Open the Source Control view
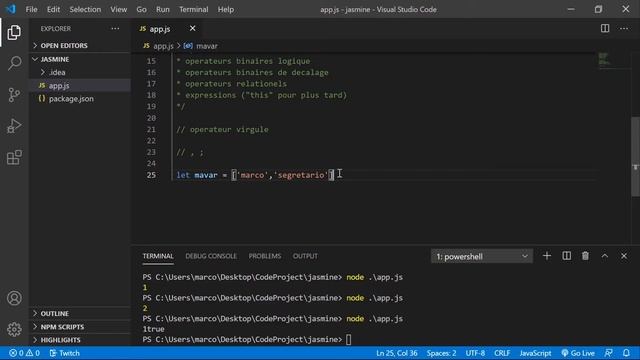Image resolution: width=640 pixels, height=360 pixels. pyautogui.click(x=14, y=95)
